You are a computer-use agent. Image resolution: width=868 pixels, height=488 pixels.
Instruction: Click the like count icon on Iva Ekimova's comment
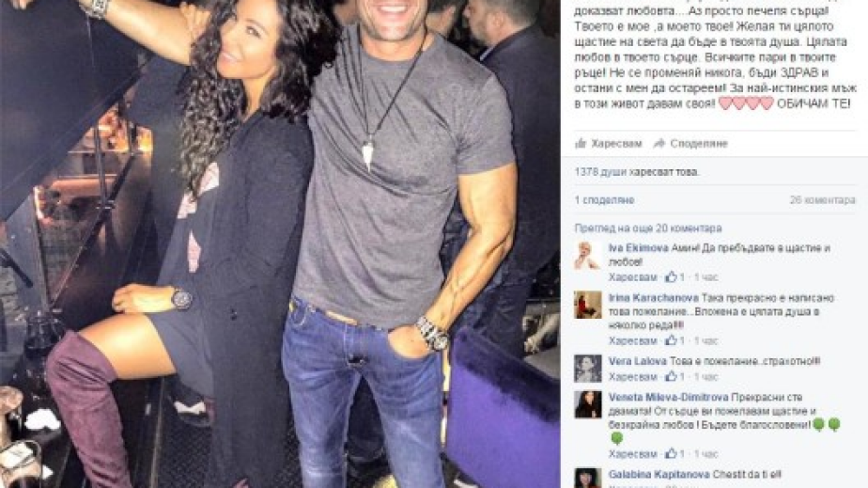pos(672,276)
